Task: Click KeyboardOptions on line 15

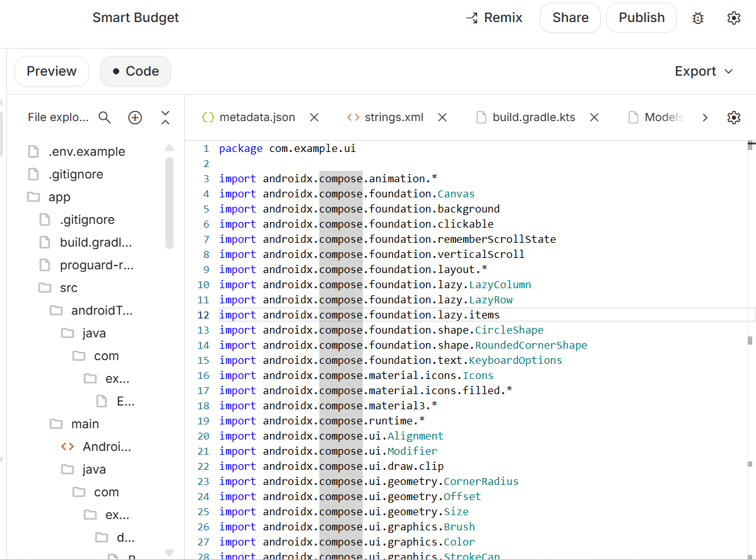Action: (x=516, y=360)
